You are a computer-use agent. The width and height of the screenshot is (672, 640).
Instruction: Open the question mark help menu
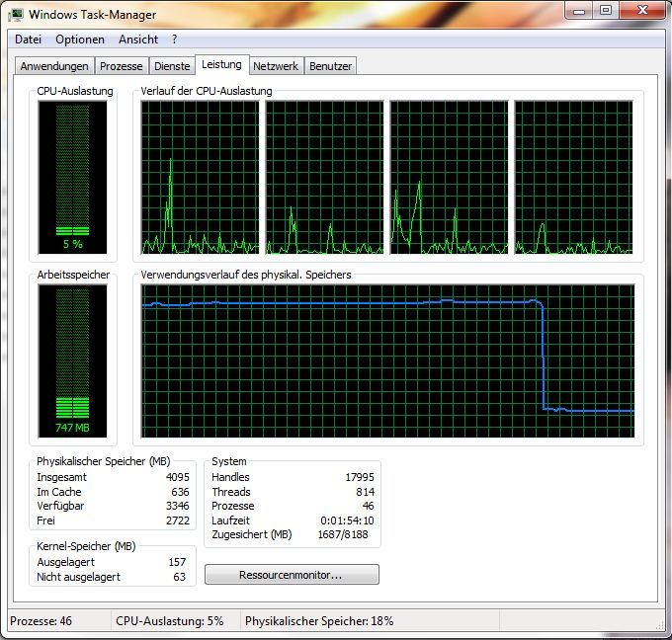pyautogui.click(x=174, y=40)
